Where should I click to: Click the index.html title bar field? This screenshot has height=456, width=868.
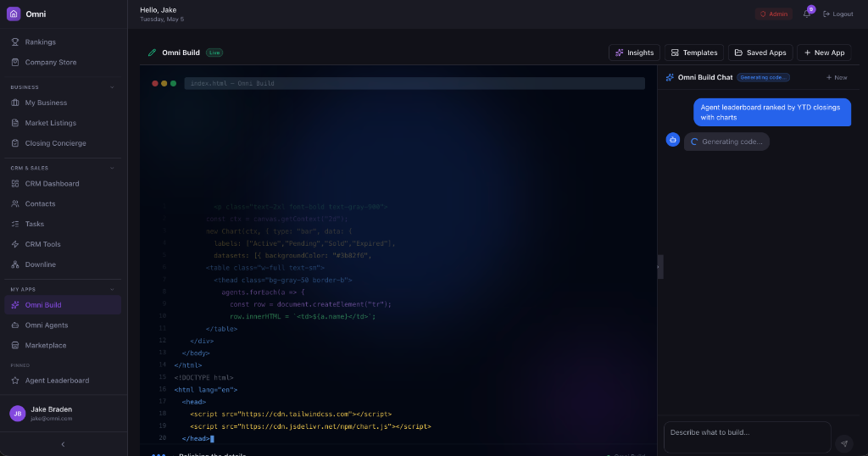click(415, 84)
